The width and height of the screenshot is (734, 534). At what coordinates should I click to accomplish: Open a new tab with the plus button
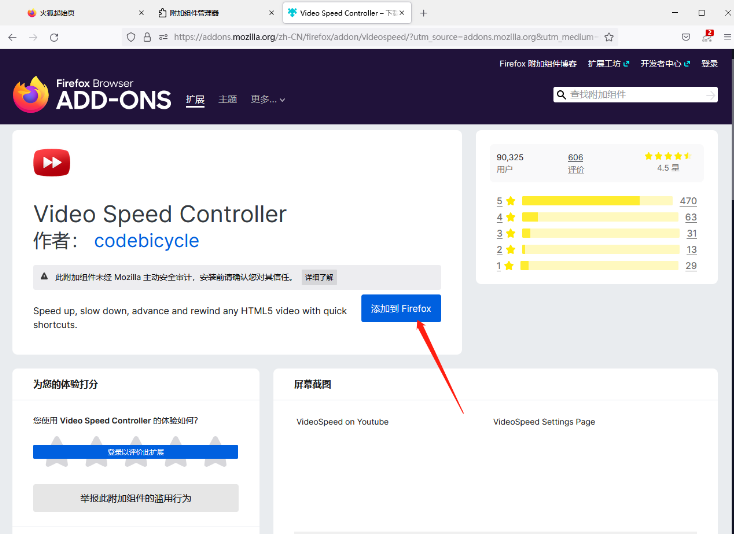coord(423,13)
